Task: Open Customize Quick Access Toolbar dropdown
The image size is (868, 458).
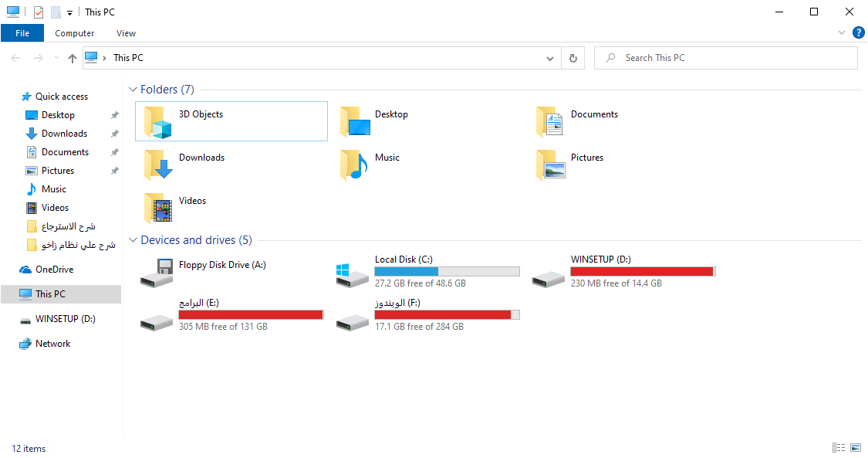Action: [x=69, y=12]
